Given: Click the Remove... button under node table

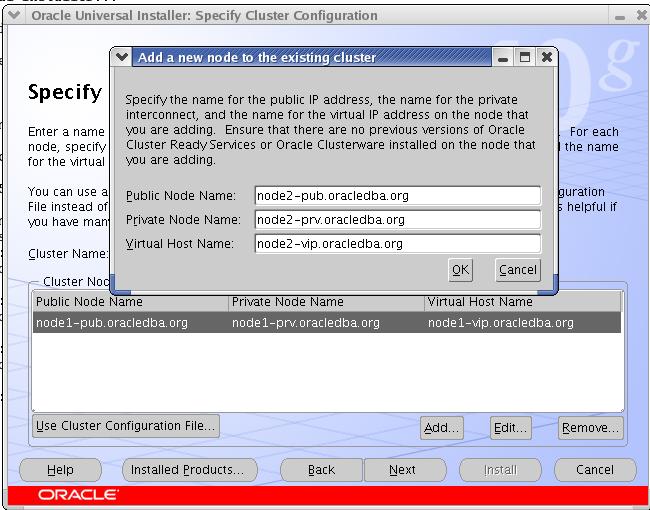Looking at the screenshot, I should (x=590, y=428).
